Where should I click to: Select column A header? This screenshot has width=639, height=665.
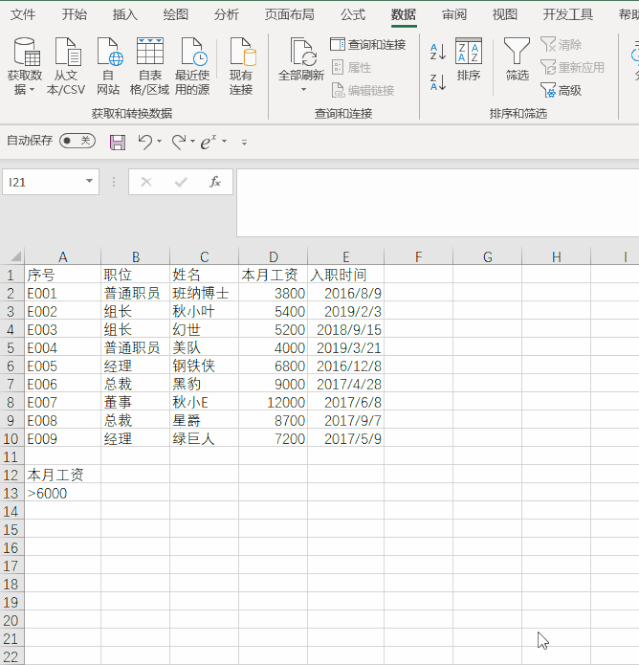tap(63, 257)
